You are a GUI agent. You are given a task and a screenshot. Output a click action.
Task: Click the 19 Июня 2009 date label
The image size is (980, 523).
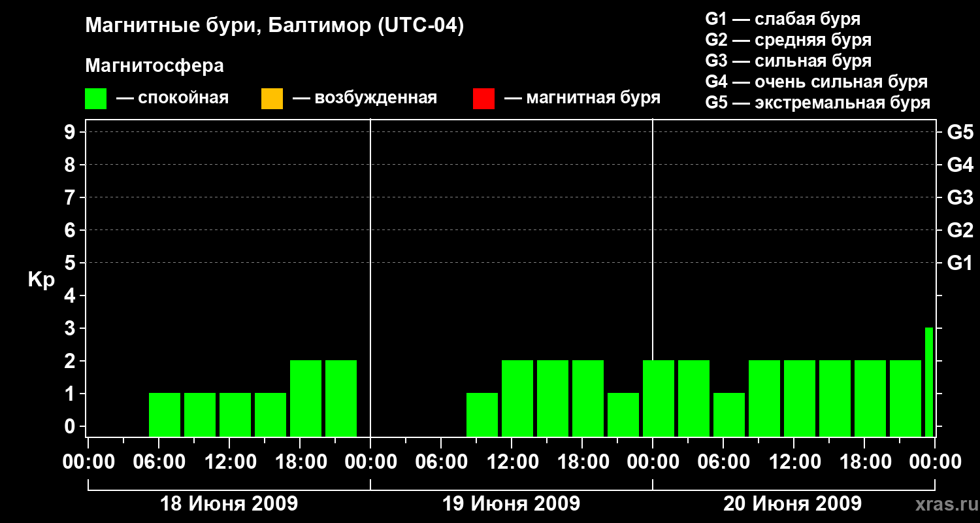pyautogui.click(x=511, y=504)
